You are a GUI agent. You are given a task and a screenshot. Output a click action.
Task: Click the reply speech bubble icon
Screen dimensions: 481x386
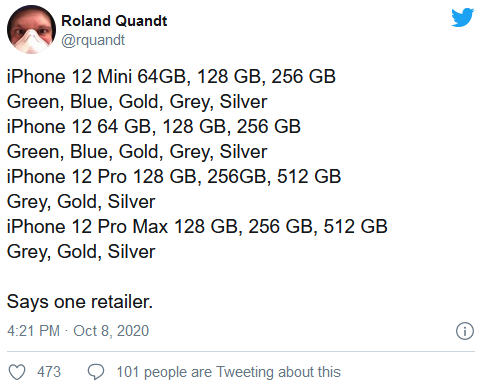(x=96, y=372)
